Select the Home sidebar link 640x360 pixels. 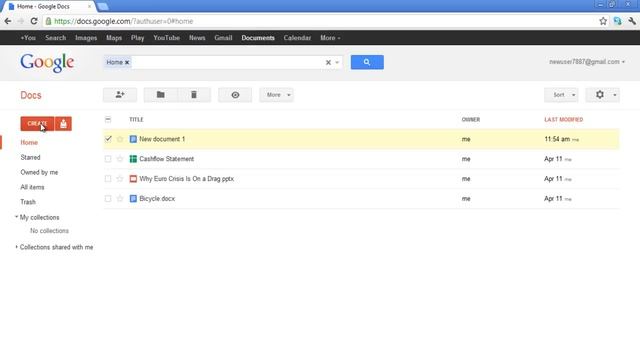[x=29, y=142]
